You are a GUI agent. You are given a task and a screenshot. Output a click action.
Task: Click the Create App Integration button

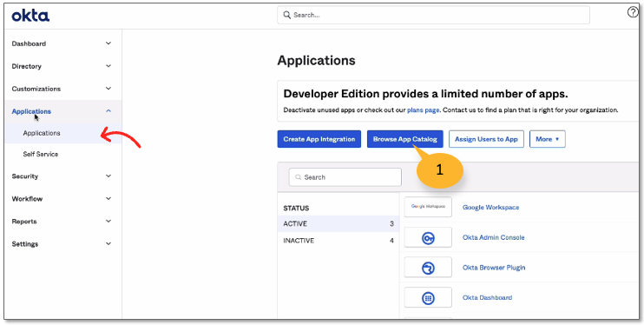coord(319,139)
